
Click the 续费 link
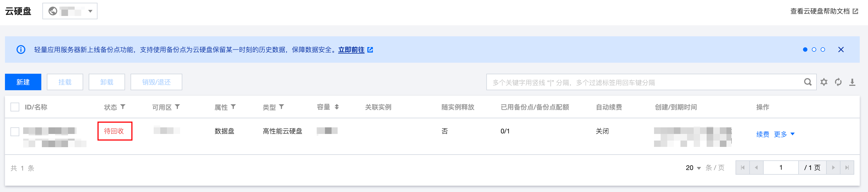[763, 134]
